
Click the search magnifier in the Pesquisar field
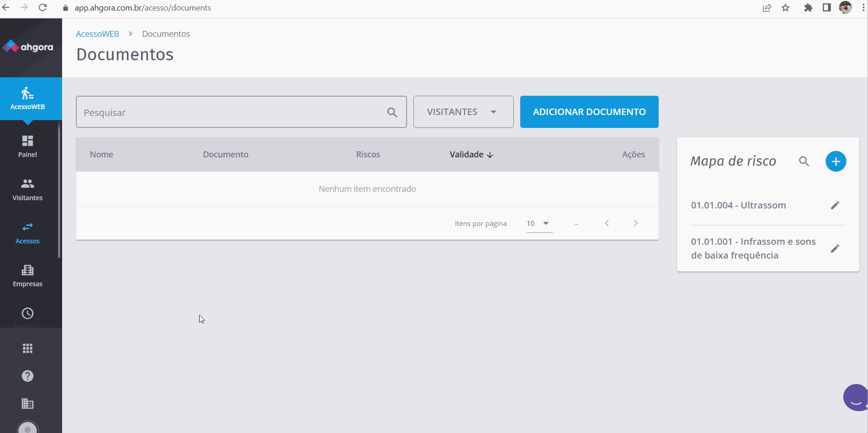[392, 112]
